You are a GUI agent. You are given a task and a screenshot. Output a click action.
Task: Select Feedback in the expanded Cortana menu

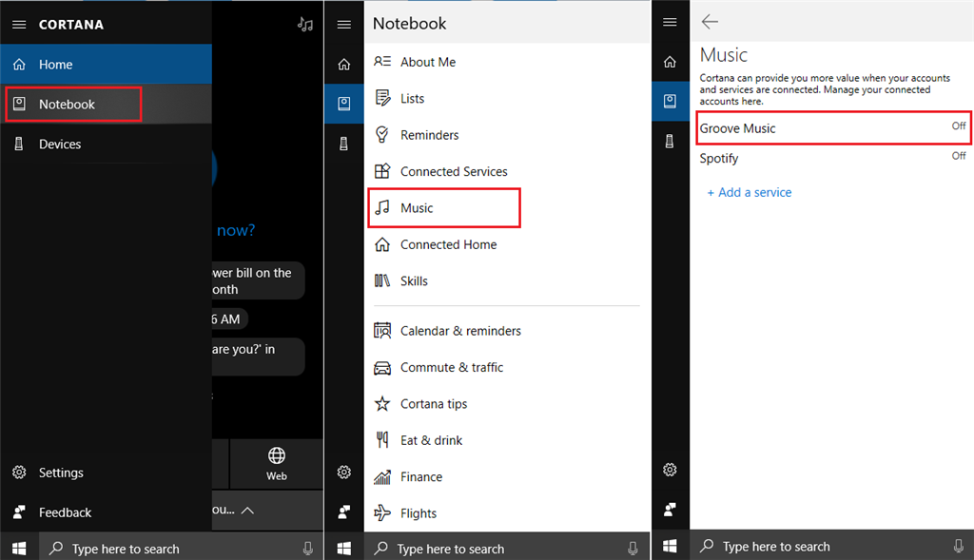[x=106, y=512]
